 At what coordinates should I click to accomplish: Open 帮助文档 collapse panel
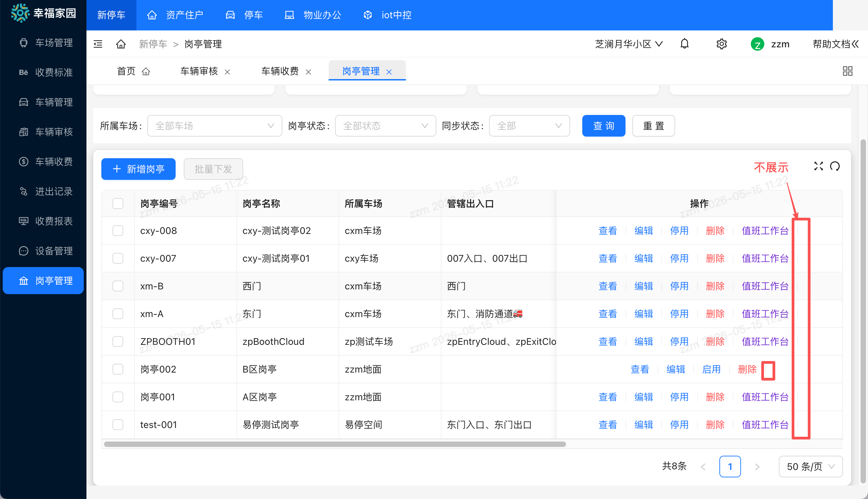[836, 44]
